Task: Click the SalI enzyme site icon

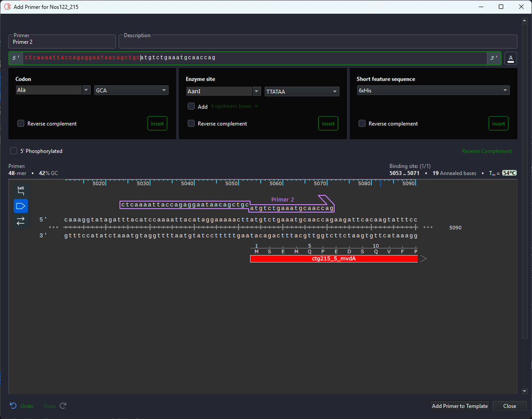Action: click(x=21, y=191)
